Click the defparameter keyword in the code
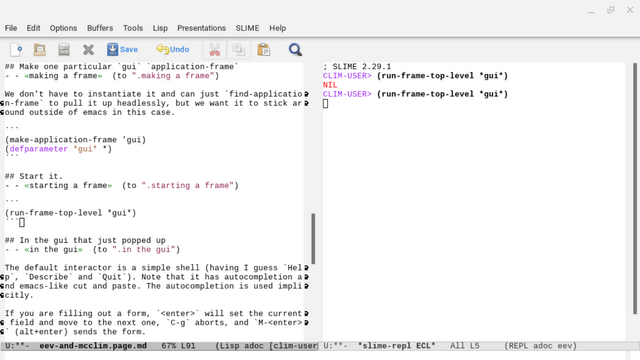Viewport: 640px width, 360px height. click(x=39, y=149)
